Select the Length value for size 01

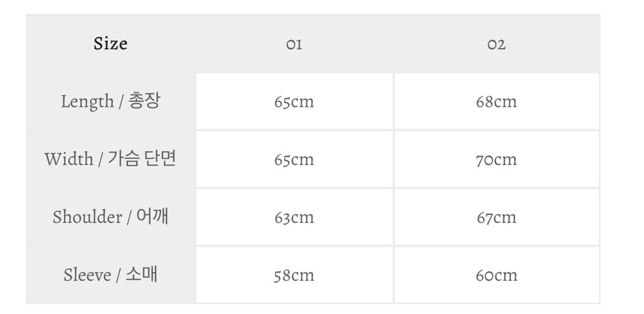[294, 102]
